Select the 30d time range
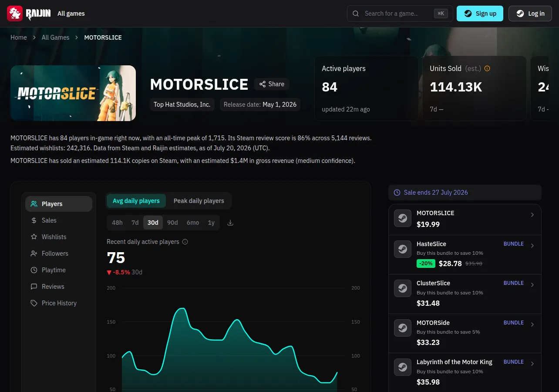Screen dimensions: 559x392 click(x=153, y=223)
